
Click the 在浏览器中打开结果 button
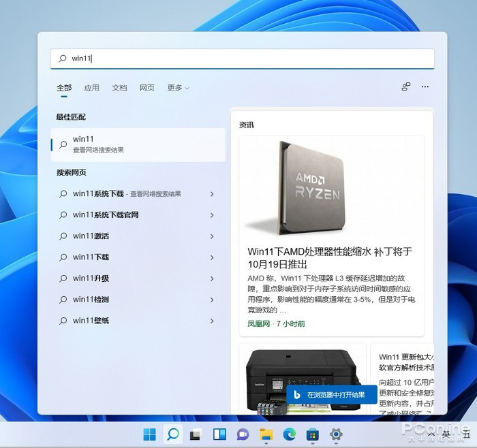[x=331, y=395]
